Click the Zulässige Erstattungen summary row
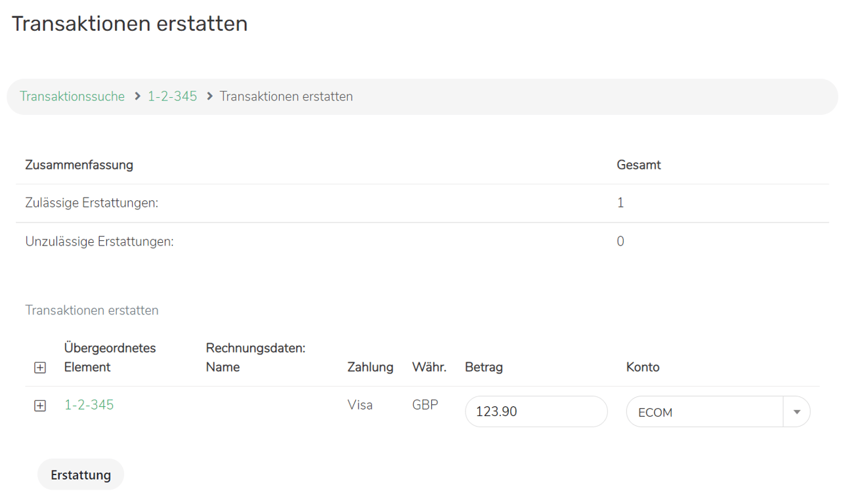 (92, 203)
